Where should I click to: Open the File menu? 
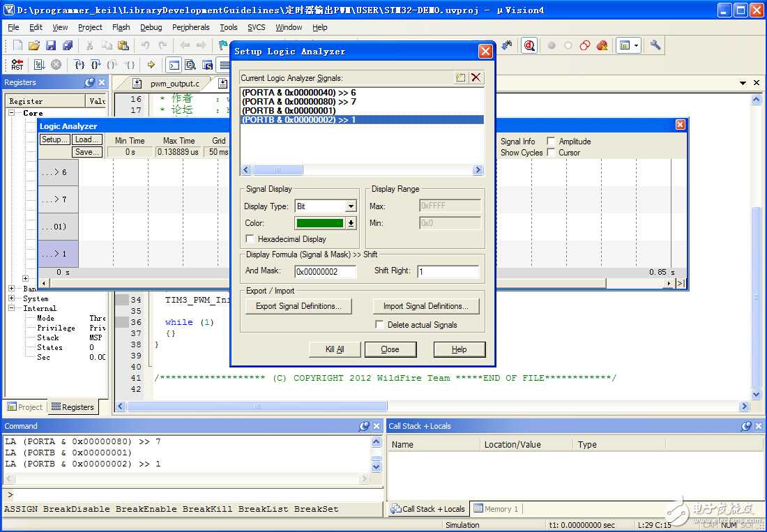[x=14, y=27]
